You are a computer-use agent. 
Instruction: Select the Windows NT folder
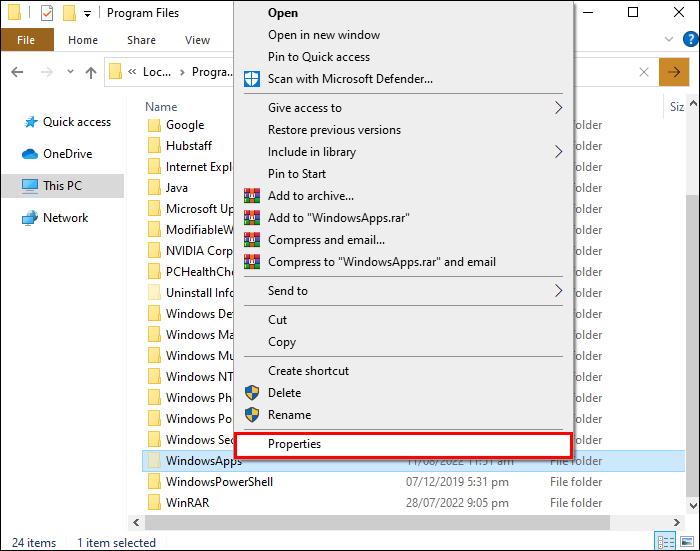[199, 377]
